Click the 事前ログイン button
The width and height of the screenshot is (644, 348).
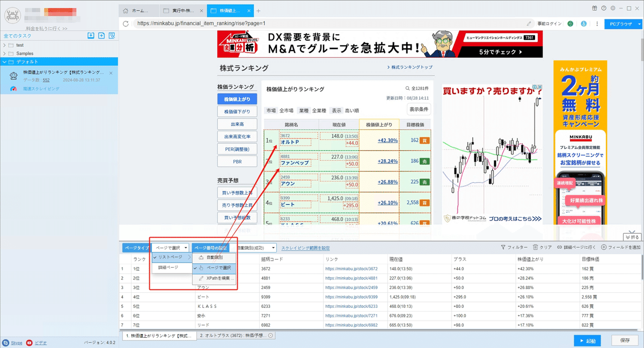coord(550,24)
